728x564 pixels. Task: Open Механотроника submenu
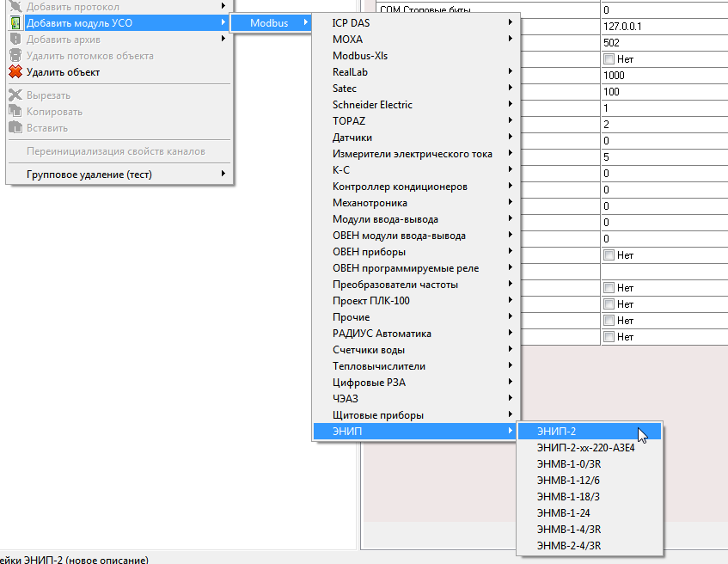tap(417, 203)
